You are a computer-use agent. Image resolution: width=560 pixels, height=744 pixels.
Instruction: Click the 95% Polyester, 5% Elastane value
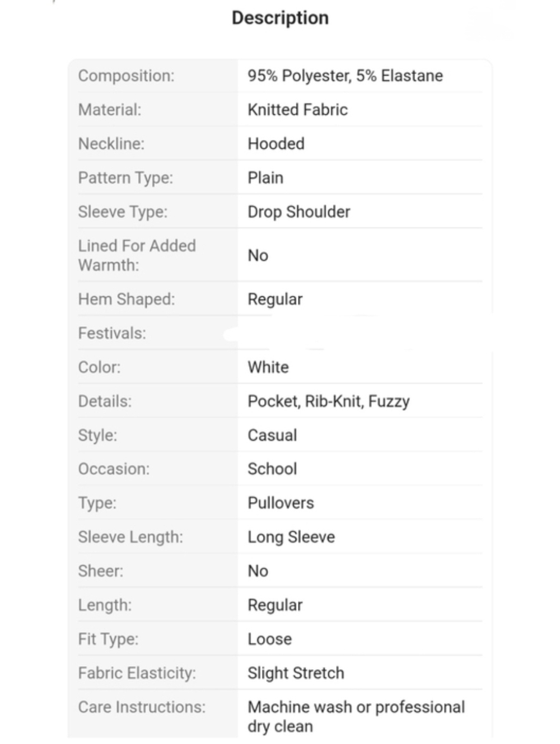[x=345, y=76]
